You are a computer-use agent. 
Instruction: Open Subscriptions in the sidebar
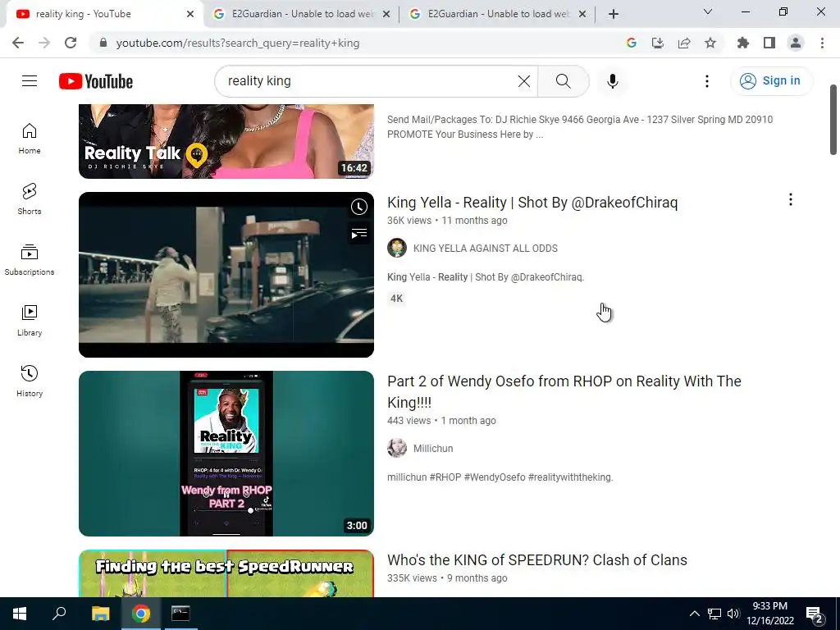pos(30,260)
